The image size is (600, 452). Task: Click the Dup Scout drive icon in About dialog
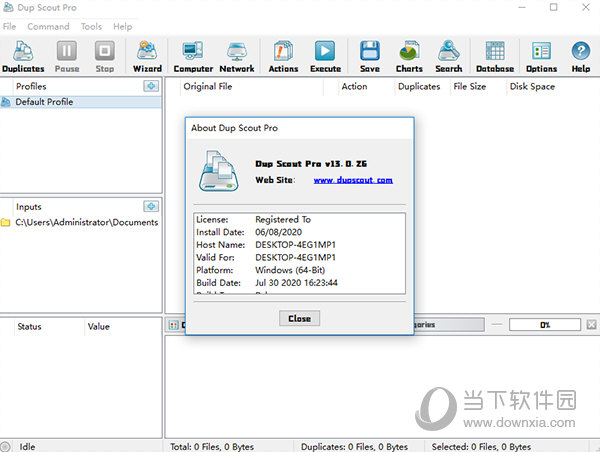tap(218, 171)
